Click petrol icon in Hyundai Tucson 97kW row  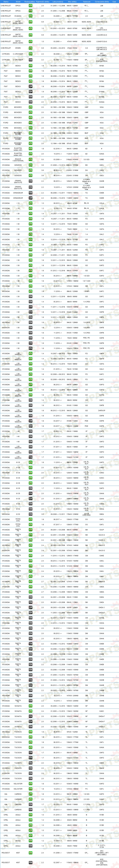coord(31,732)
